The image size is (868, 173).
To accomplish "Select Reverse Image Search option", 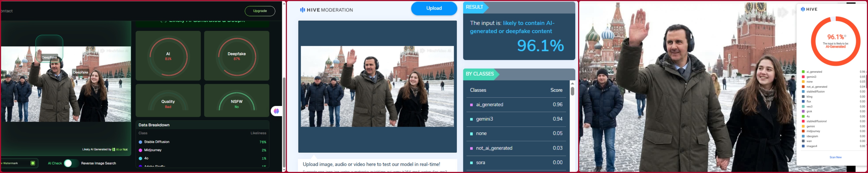I will coord(98,163).
